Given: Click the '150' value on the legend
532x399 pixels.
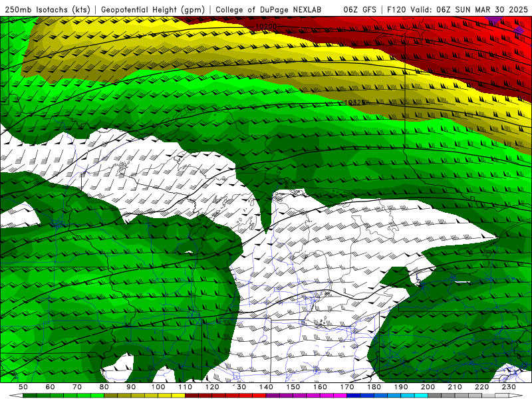Looking at the screenshot, I should pos(293,387).
